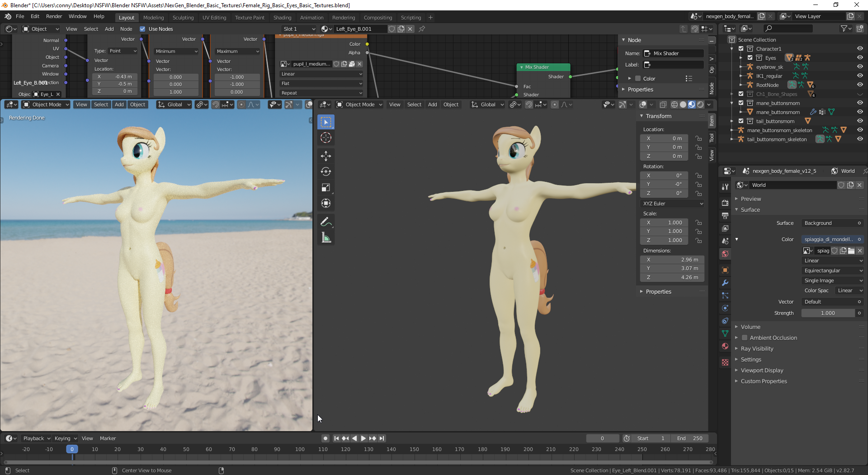Image resolution: width=868 pixels, height=475 pixels.
Task: Open the Material properties tab icon
Action: (725, 346)
